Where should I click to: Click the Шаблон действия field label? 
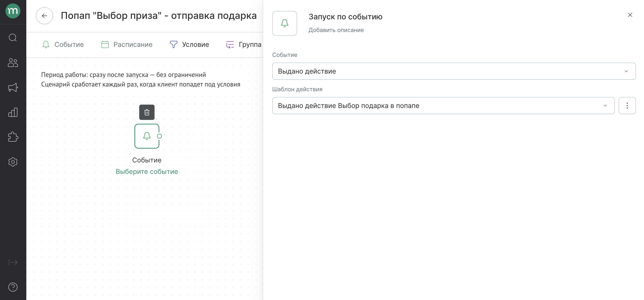point(297,89)
